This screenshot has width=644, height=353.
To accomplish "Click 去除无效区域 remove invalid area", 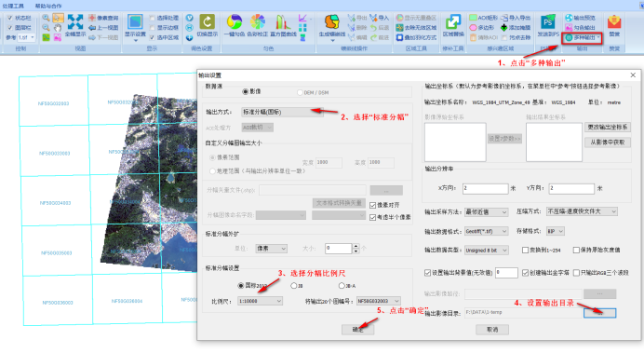I will [x=416, y=28].
